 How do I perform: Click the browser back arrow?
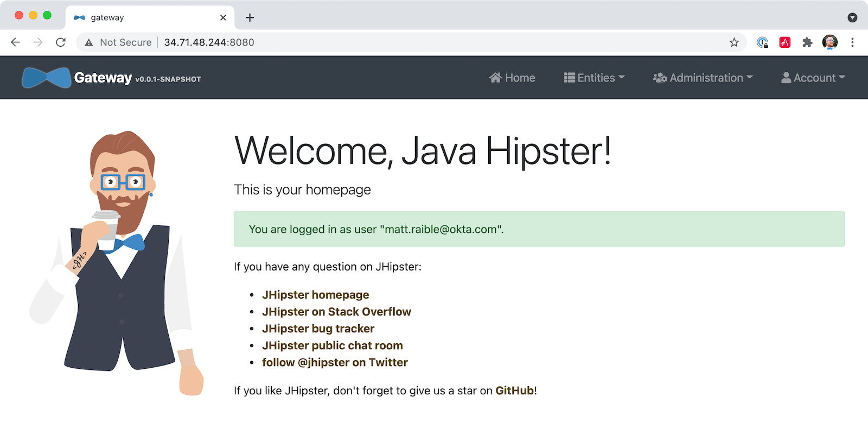point(16,42)
